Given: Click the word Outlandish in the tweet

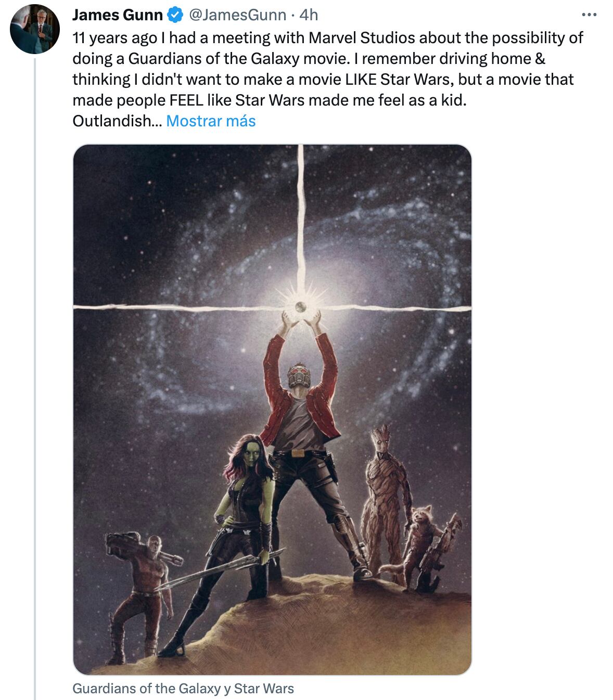Looking at the screenshot, I should tap(116, 122).
